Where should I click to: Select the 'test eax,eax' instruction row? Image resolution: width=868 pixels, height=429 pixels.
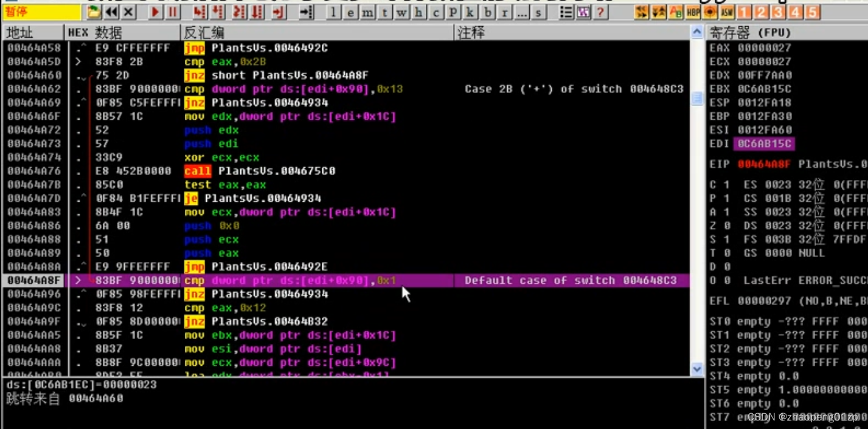click(x=345, y=185)
